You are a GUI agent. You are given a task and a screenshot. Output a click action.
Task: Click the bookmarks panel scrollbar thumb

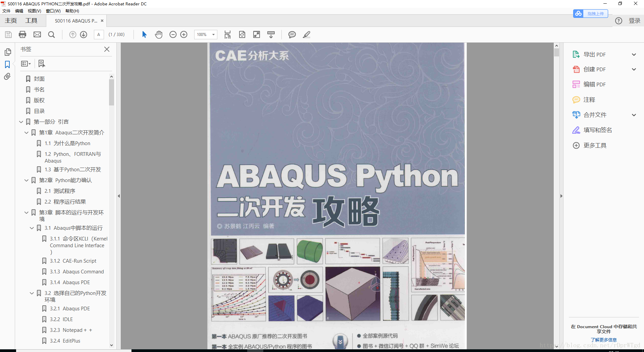click(x=111, y=92)
